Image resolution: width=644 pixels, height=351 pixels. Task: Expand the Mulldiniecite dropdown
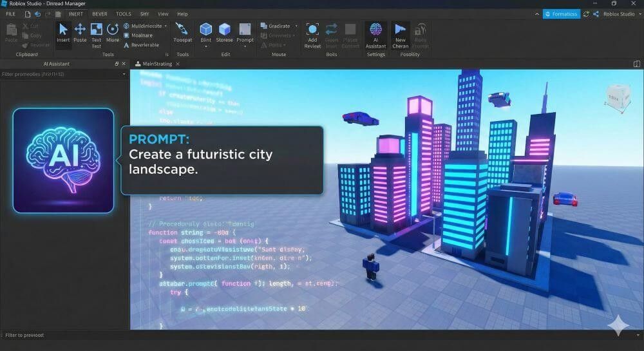166,26
